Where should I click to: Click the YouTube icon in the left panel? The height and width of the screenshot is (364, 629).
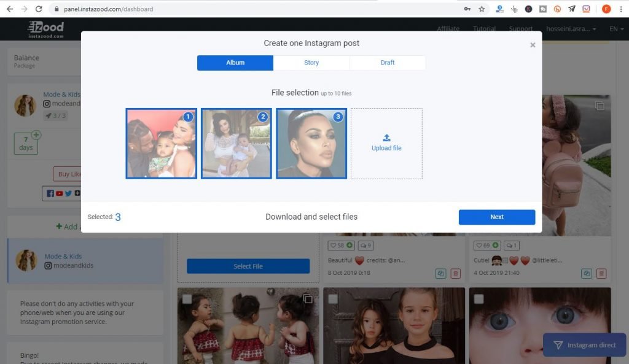[x=60, y=193]
